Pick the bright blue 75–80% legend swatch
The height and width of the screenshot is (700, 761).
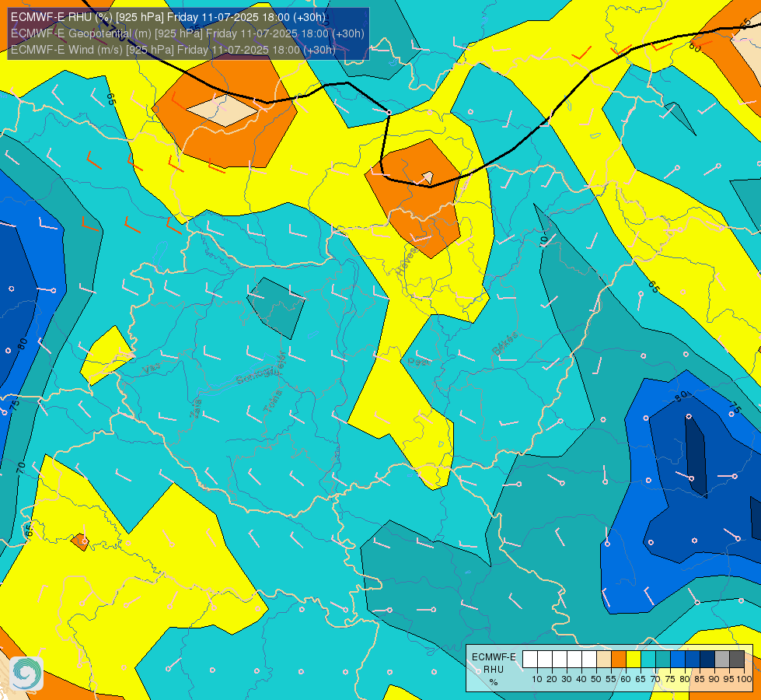[x=678, y=660]
